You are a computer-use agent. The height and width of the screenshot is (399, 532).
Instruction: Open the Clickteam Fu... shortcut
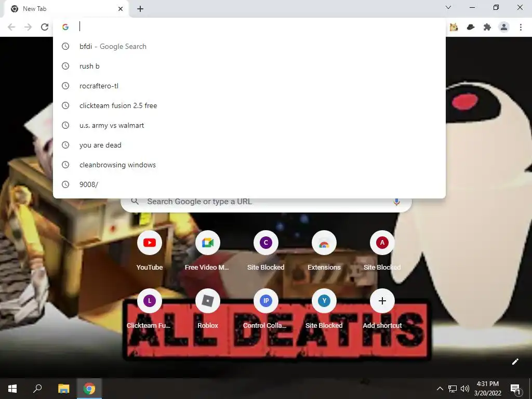click(150, 309)
